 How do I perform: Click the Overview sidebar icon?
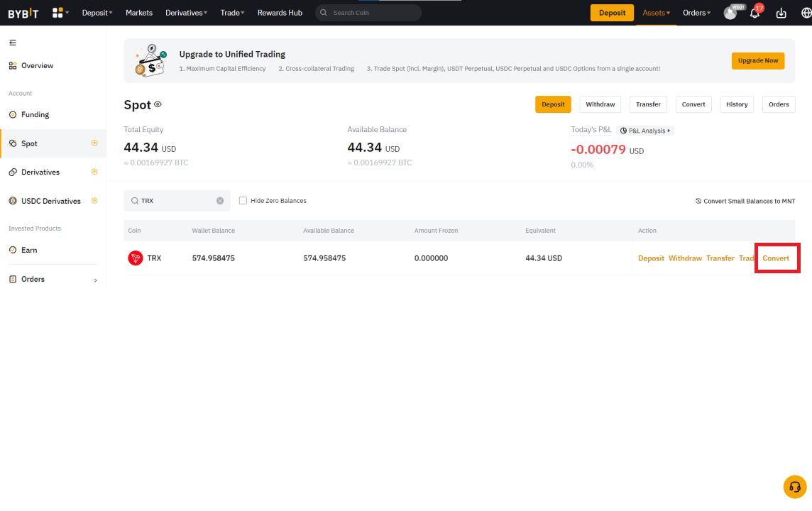[13, 66]
